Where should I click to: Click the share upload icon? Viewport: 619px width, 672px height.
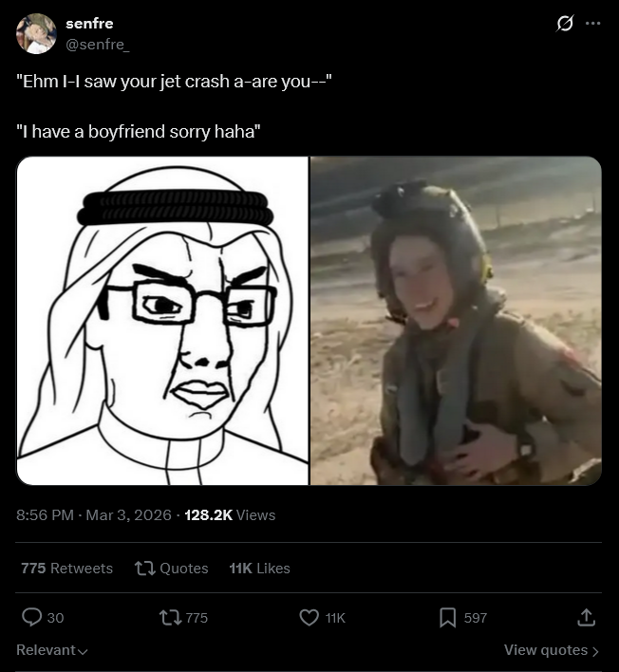click(x=586, y=617)
